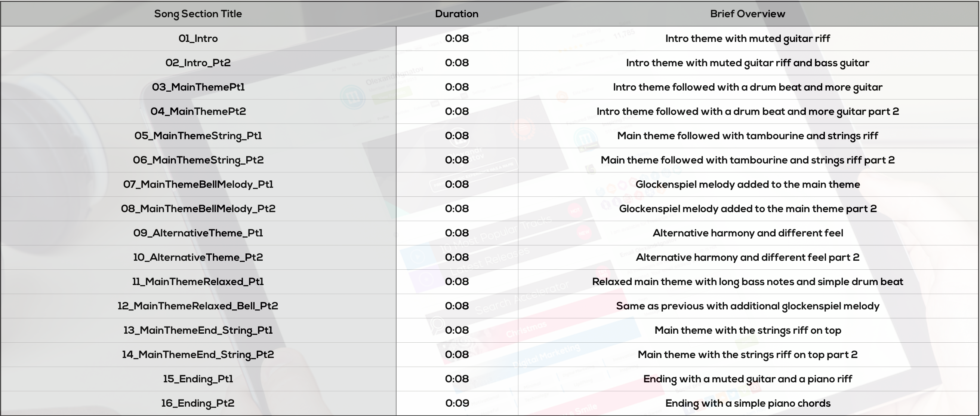
Task: Click 'Intro theme with muted guitar riff' overview
Action: click(748, 39)
